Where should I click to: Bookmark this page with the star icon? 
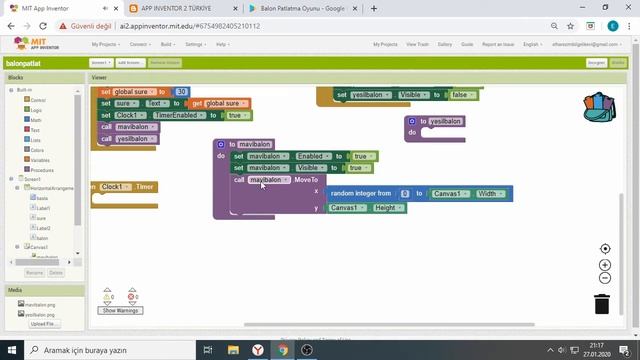(571, 26)
